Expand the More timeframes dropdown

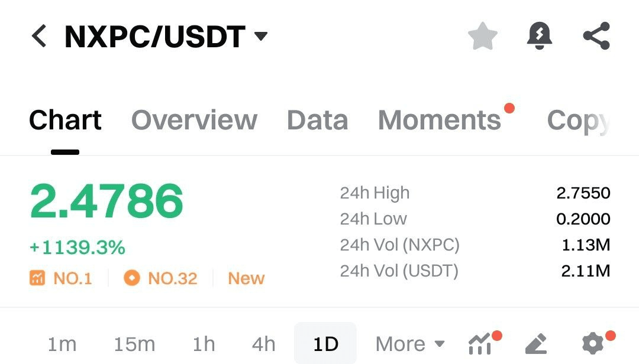[x=409, y=344]
